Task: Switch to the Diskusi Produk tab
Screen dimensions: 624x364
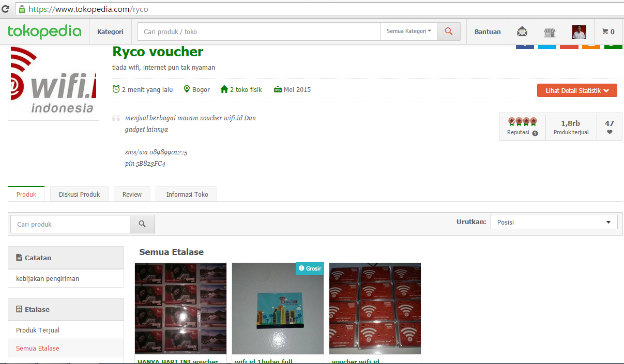Action: click(80, 194)
